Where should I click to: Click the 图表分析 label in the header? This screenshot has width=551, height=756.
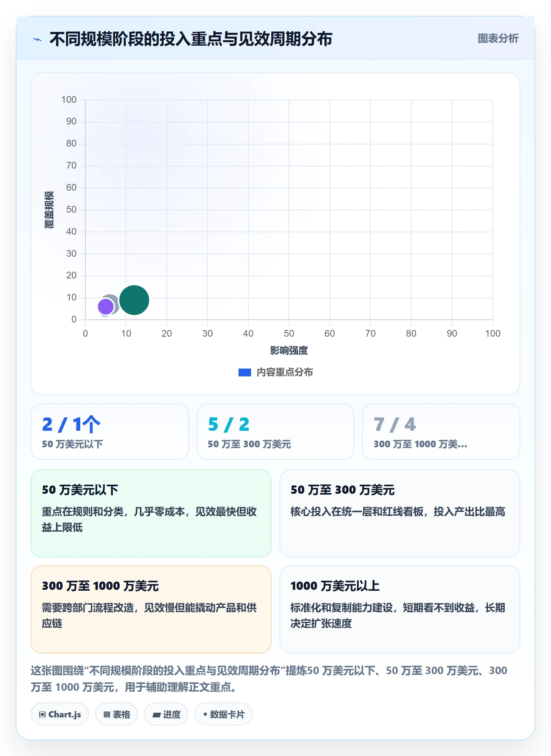498,39
